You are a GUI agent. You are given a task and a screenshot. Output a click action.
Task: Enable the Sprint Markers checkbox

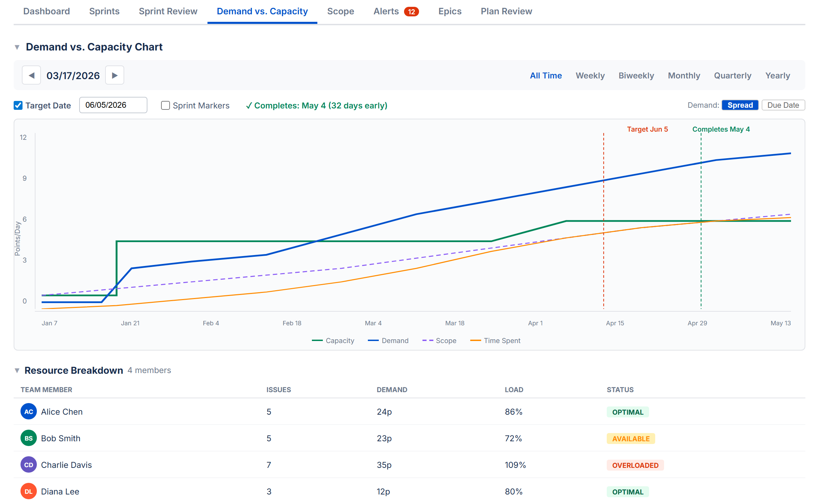point(166,105)
